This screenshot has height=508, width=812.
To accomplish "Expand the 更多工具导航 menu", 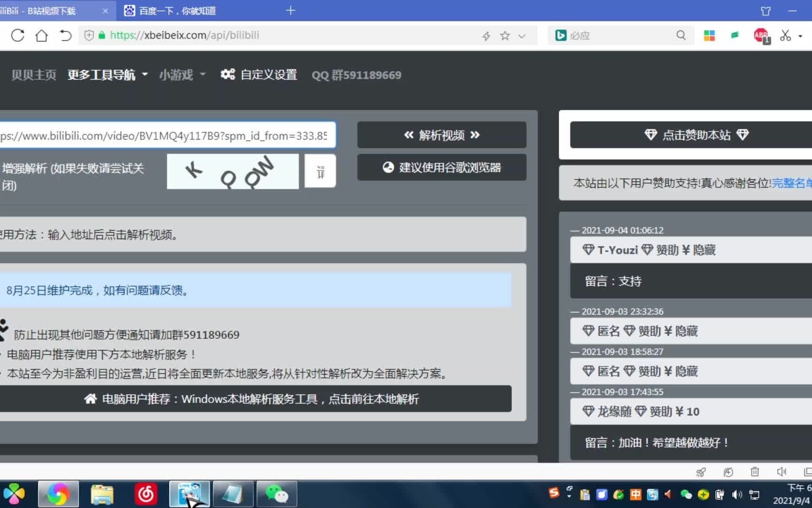I will point(108,75).
